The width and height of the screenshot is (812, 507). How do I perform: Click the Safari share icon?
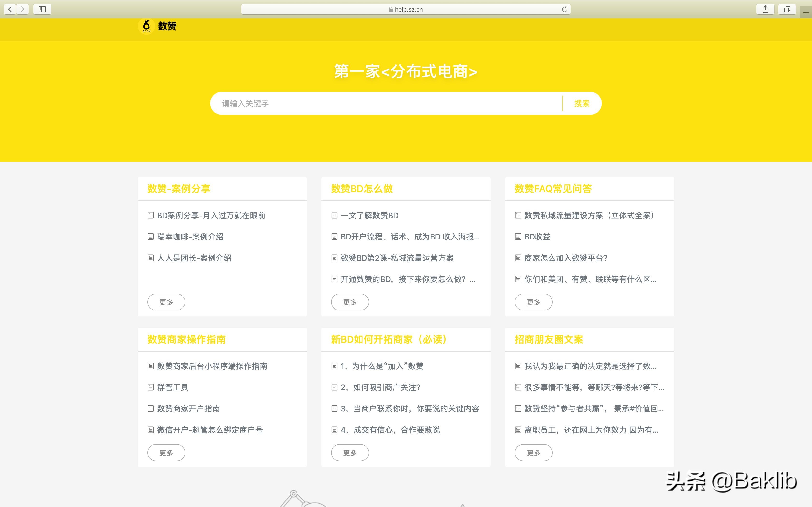click(765, 9)
